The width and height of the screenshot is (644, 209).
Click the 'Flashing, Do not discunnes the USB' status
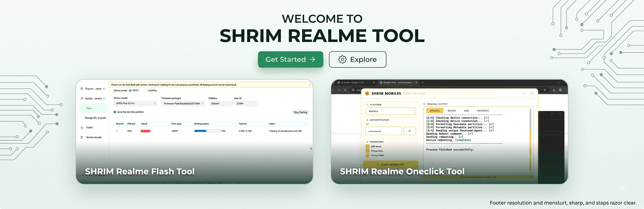coord(286,131)
